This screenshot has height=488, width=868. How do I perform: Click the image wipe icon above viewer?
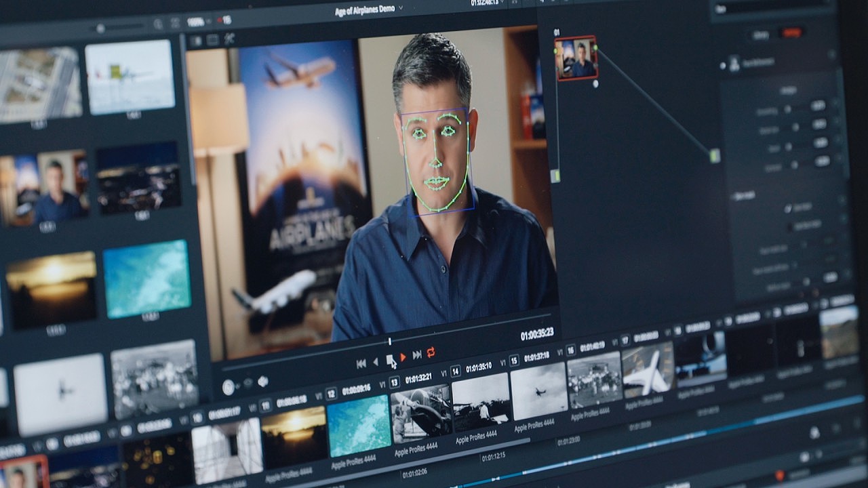point(196,41)
